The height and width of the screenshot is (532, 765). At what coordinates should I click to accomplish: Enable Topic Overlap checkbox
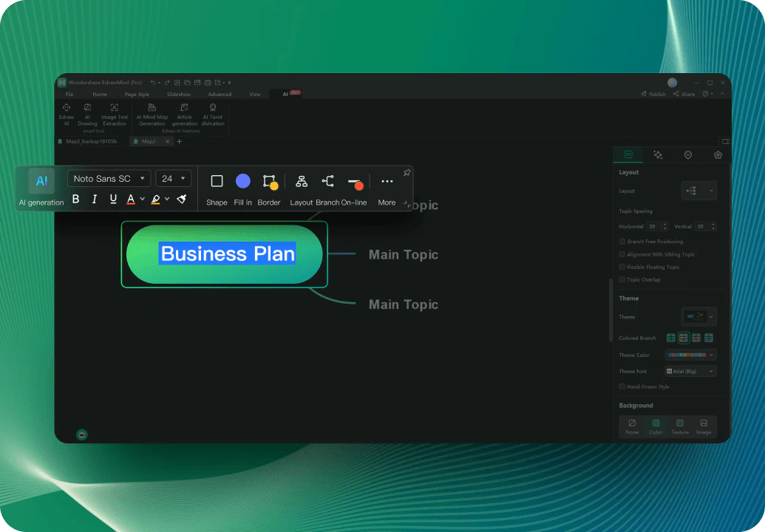click(622, 279)
